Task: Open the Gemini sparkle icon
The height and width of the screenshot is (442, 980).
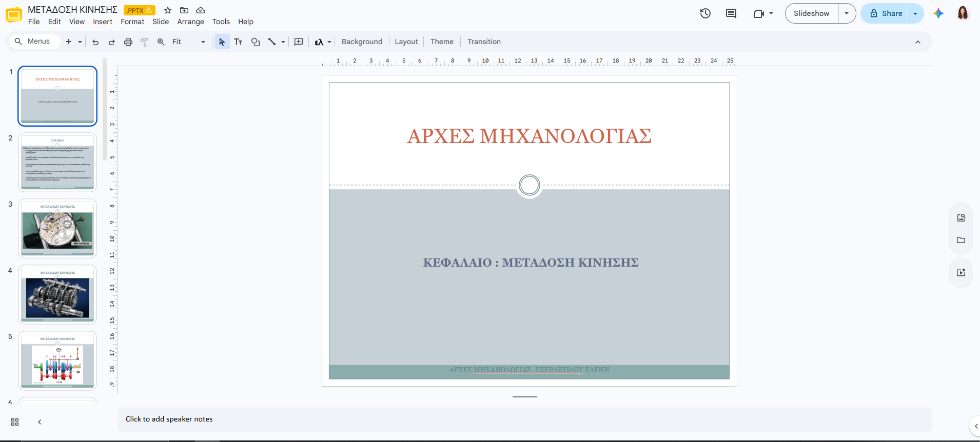Action: coord(938,13)
